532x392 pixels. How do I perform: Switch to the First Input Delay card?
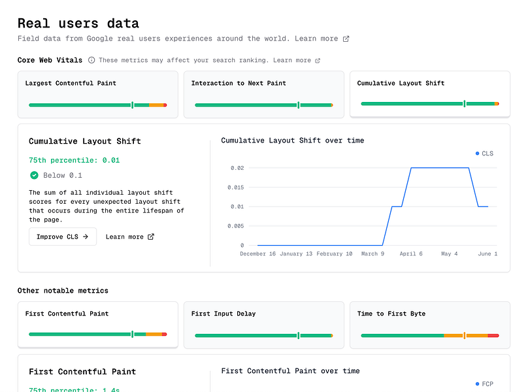pos(263,325)
